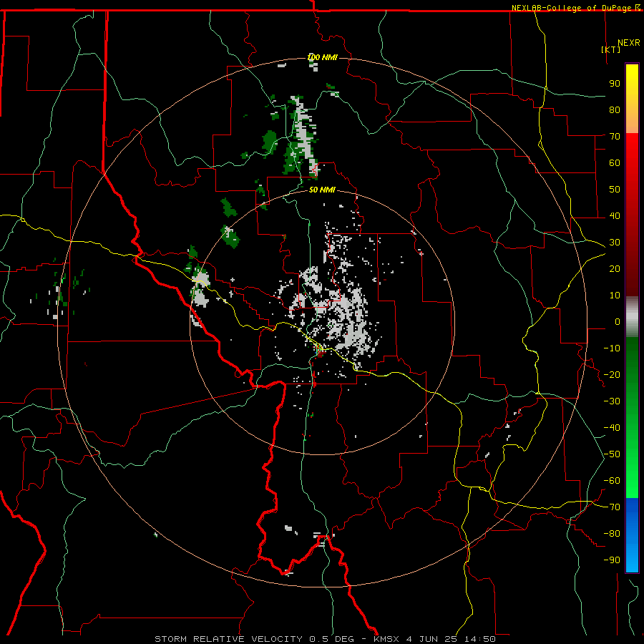644x644 pixels.
Task: Select the 100 NMI range ring label
Action: tap(322, 57)
